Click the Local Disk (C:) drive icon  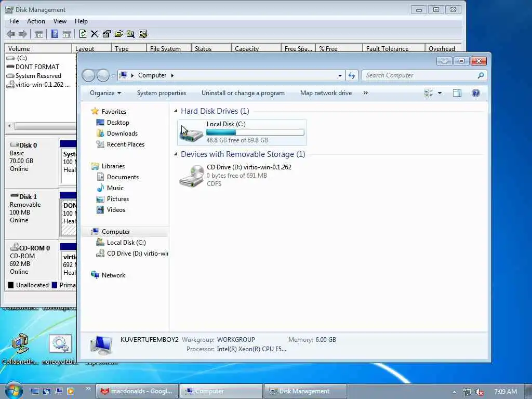click(191, 132)
